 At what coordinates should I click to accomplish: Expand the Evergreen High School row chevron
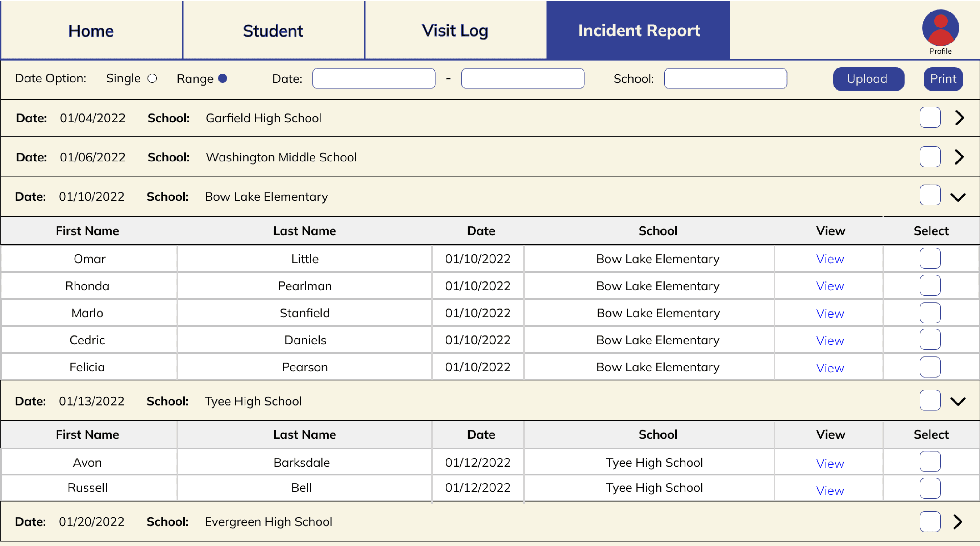[x=958, y=522]
